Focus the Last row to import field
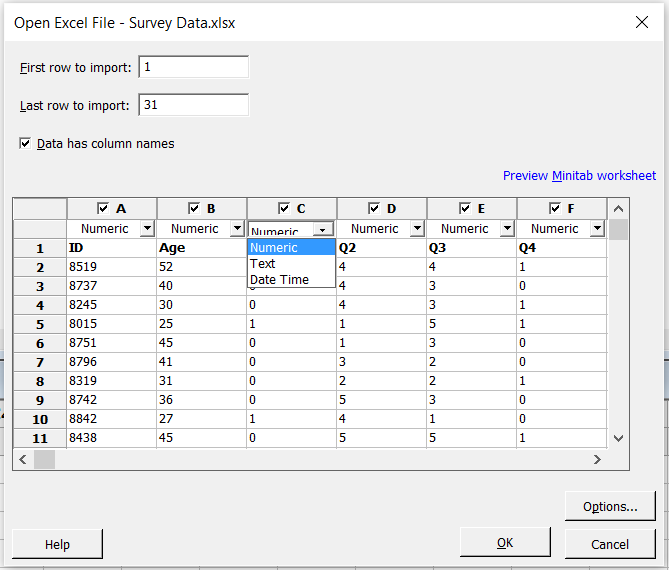 (x=193, y=105)
